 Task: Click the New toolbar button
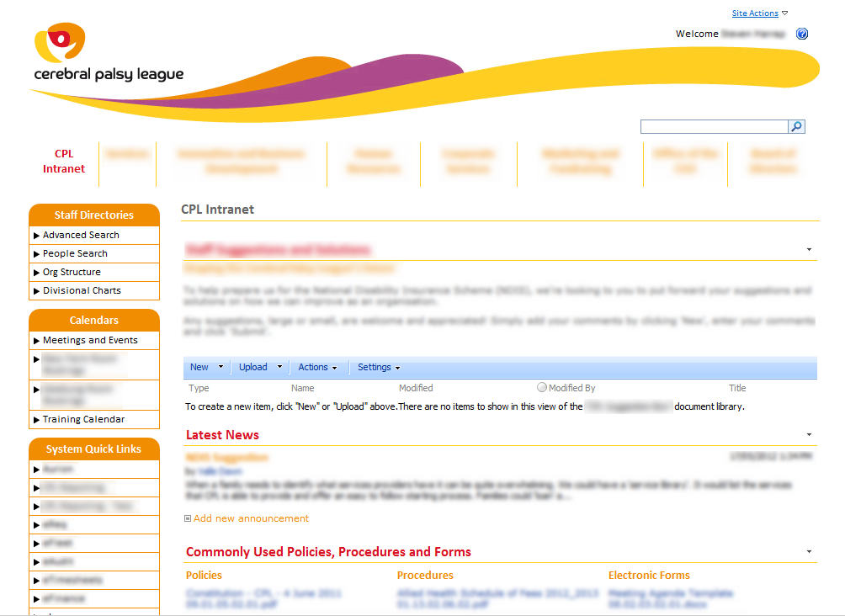point(199,367)
